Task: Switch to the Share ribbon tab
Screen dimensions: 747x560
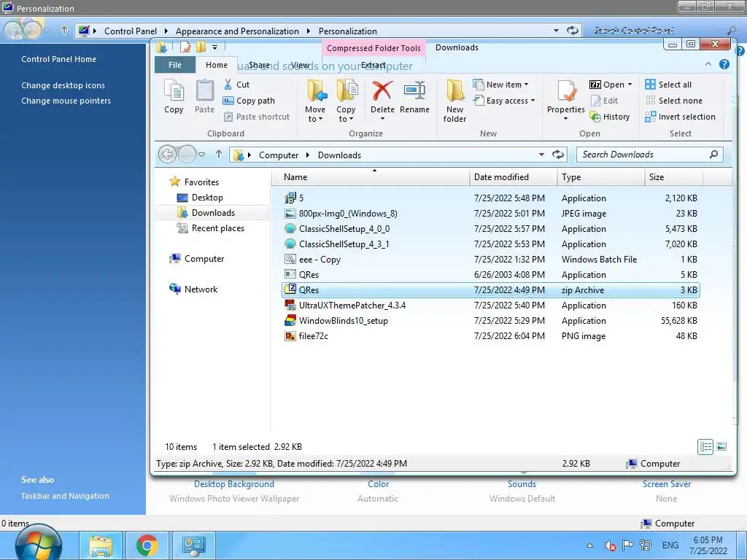Action: click(x=259, y=65)
